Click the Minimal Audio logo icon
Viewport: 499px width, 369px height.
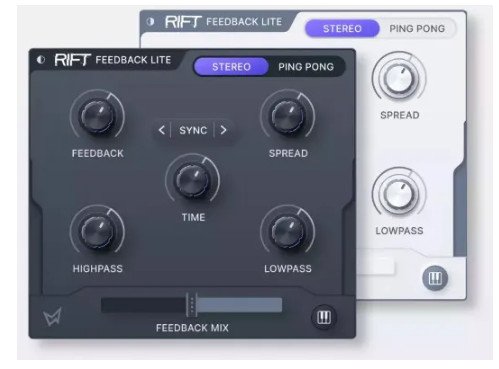(53, 316)
